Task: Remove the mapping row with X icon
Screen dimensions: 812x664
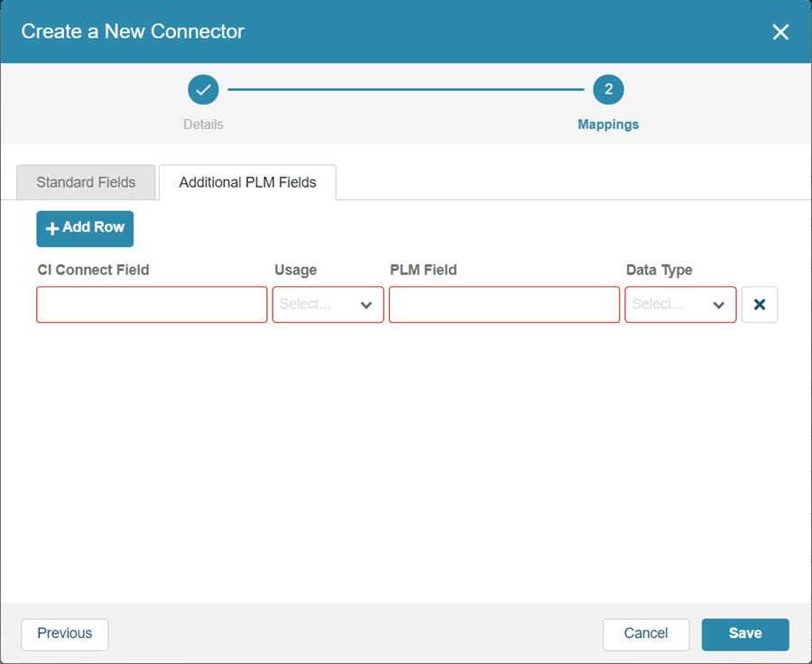Action: (x=759, y=305)
